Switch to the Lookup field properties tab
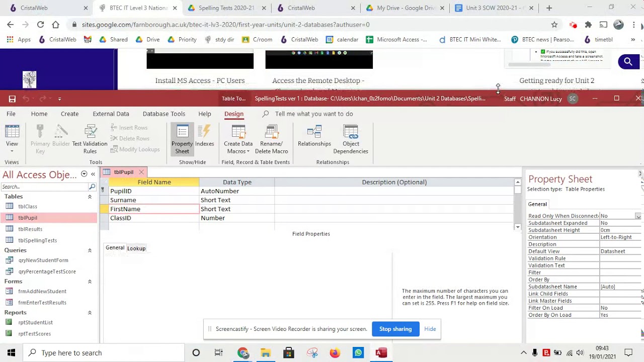Viewport: 644px width, 362px height. pos(136,248)
